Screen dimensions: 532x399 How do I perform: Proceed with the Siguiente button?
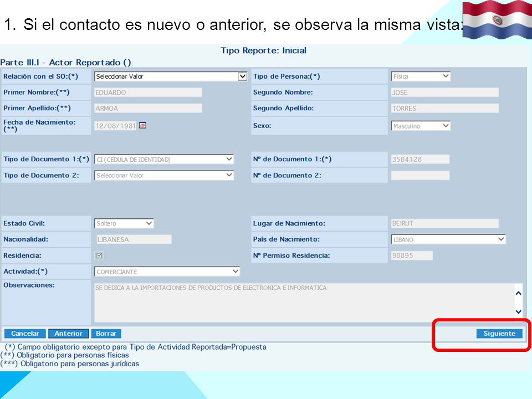tap(499, 334)
